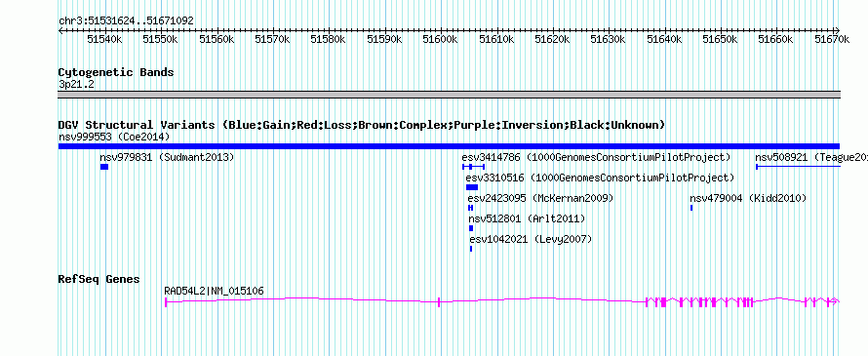
Task: Select the nsv479004 Kidd2010 variant marker
Action: point(691,208)
